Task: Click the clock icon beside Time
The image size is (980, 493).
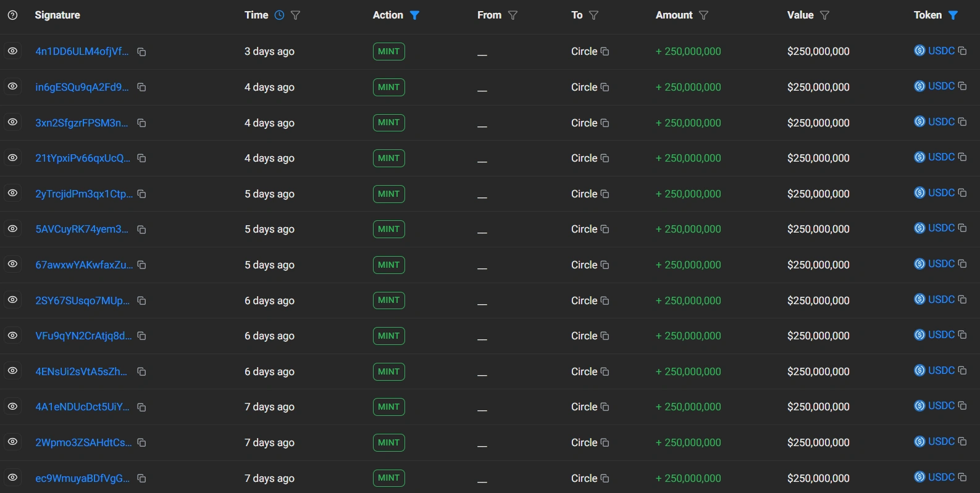Action: [279, 15]
